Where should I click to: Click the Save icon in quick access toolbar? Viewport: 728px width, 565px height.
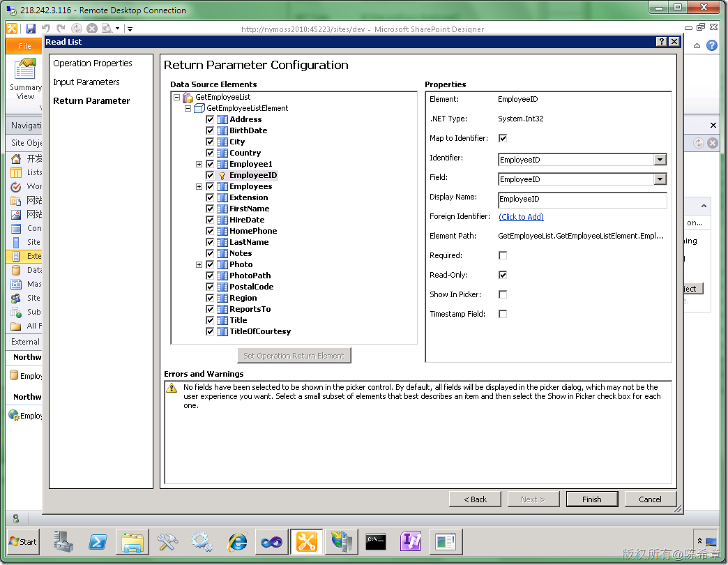pos(31,29)
